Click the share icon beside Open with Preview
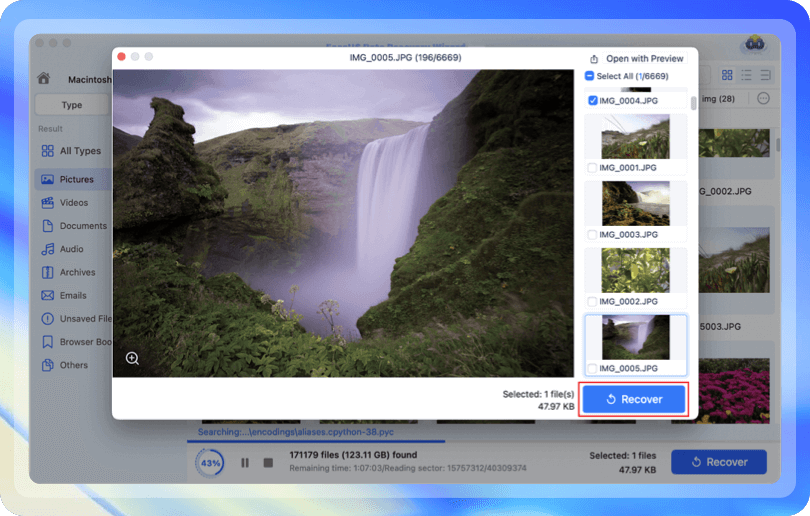Screen dimensions: 810x516 click(x=594, y=59)
